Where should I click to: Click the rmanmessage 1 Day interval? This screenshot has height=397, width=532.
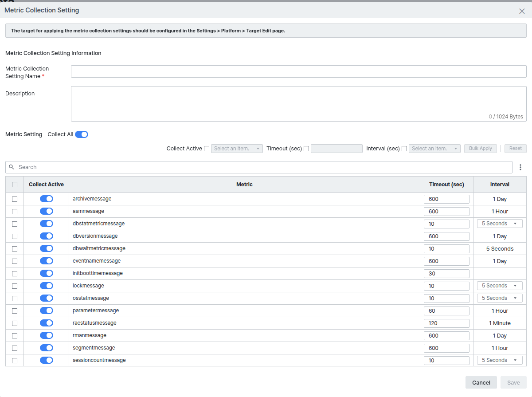500,336
